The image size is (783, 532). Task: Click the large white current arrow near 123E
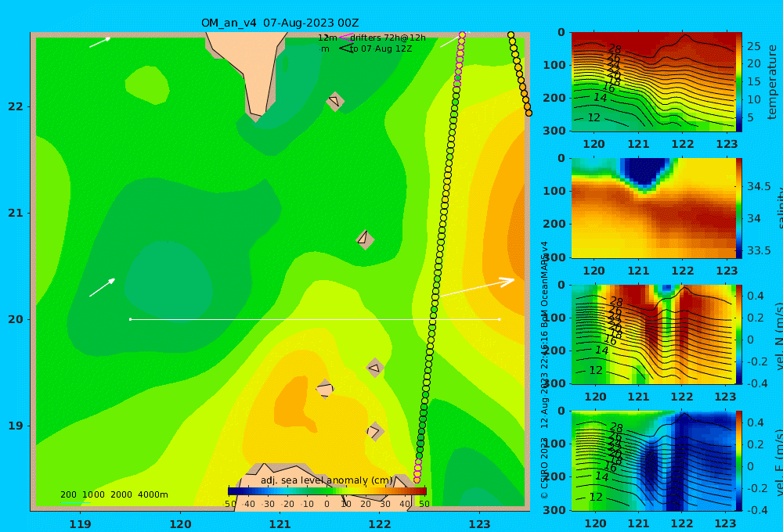(478, 287)
